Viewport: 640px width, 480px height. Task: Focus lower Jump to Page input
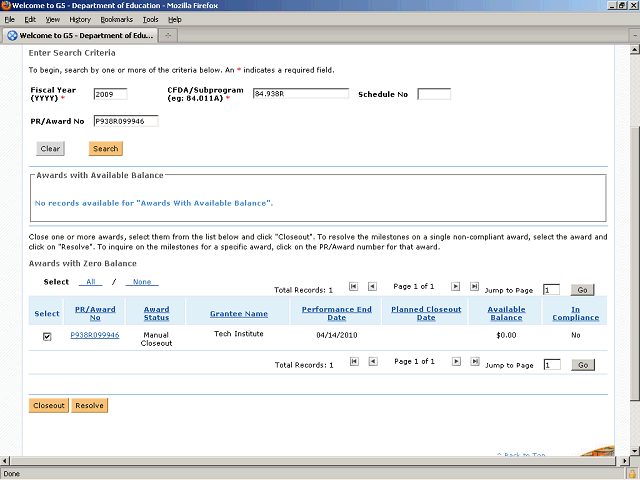(552, 365)
